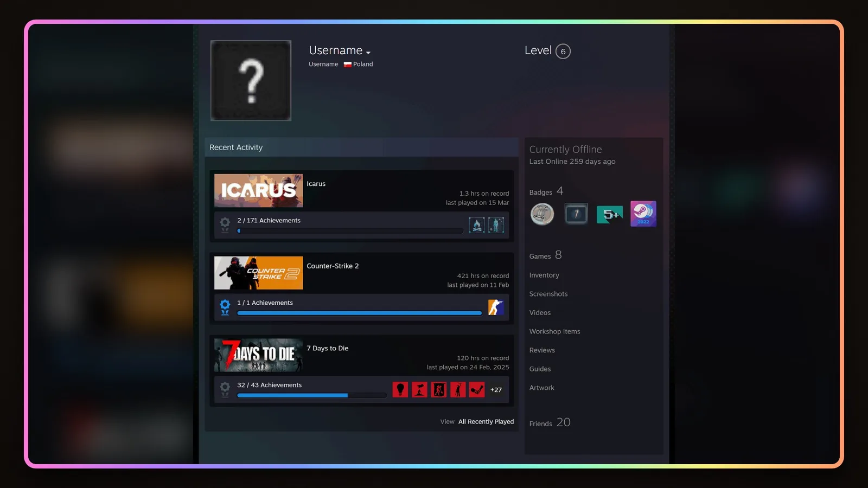Click the Icarus figure achievement icon
This screenshot has height=488, width=868.
click(496, 225)
